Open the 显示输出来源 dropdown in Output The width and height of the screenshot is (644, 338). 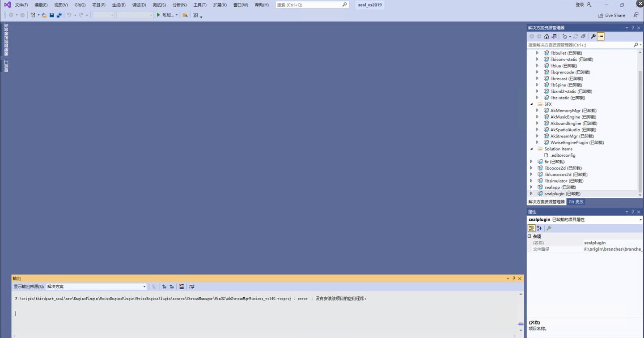(x=144, y=287)
